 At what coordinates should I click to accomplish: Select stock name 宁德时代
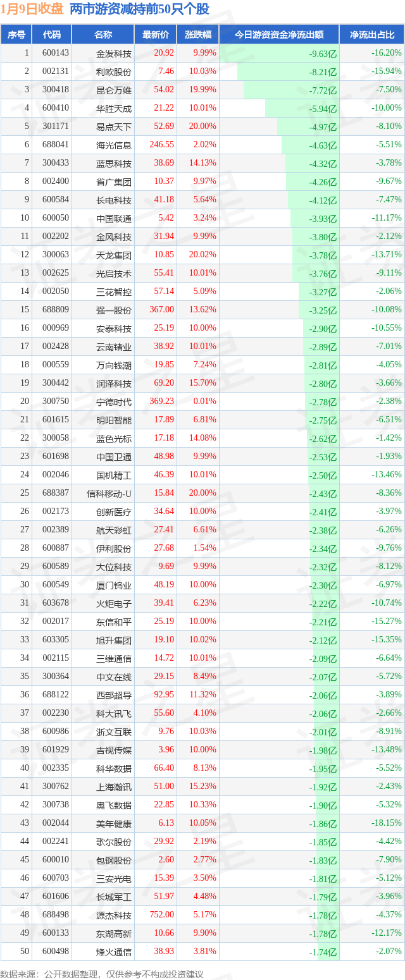114,401
